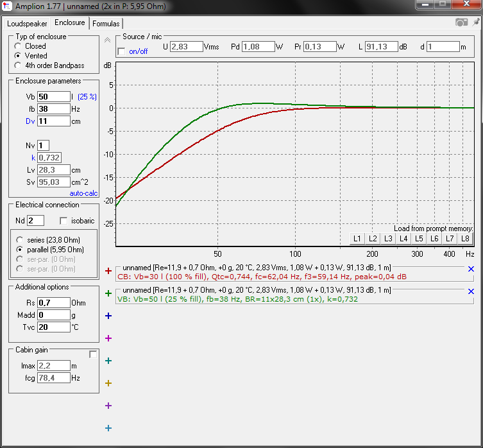
Task: Open the Formulas tab
Action: 106,24
